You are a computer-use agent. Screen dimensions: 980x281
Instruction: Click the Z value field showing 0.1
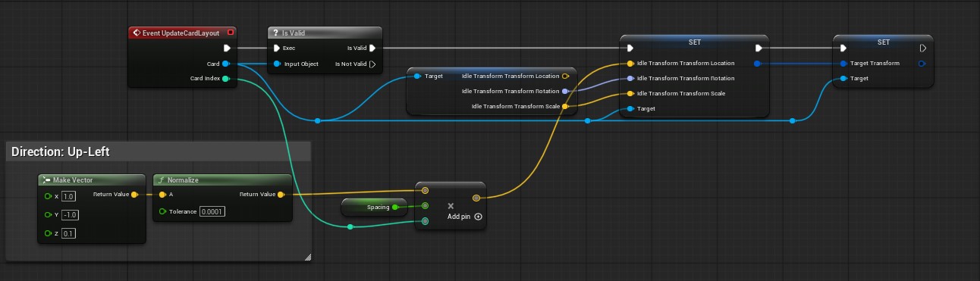click(68, 233)
